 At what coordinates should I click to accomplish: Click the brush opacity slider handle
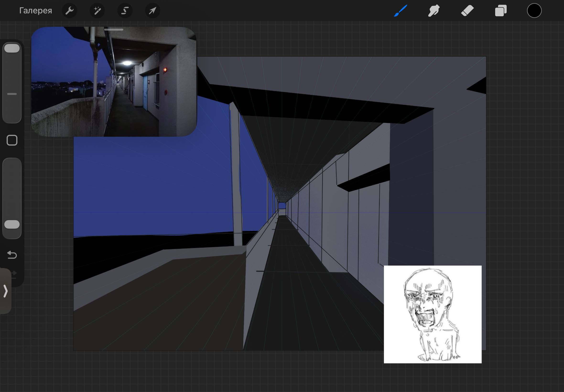[x=12, y=224]
